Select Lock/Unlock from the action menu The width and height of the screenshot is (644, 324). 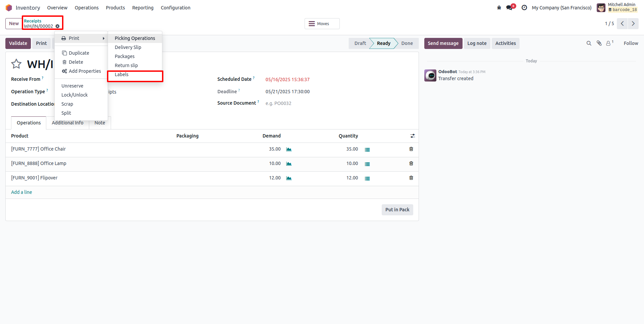pyautogui.click(x=81, y=95)
